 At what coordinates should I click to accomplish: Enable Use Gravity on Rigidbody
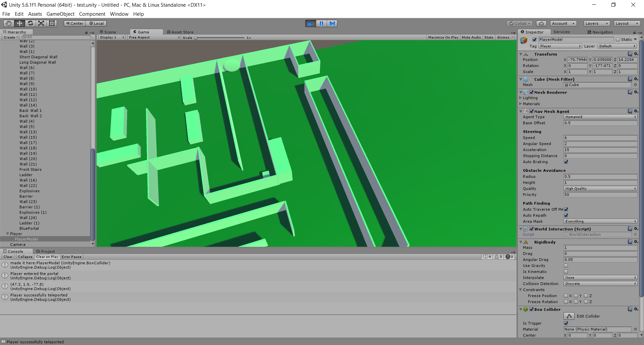pos(566,266)
